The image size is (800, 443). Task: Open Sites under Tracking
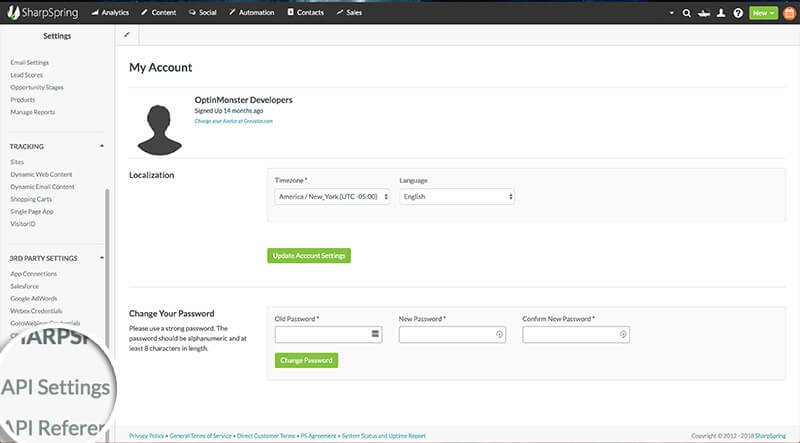click(17, 162)
